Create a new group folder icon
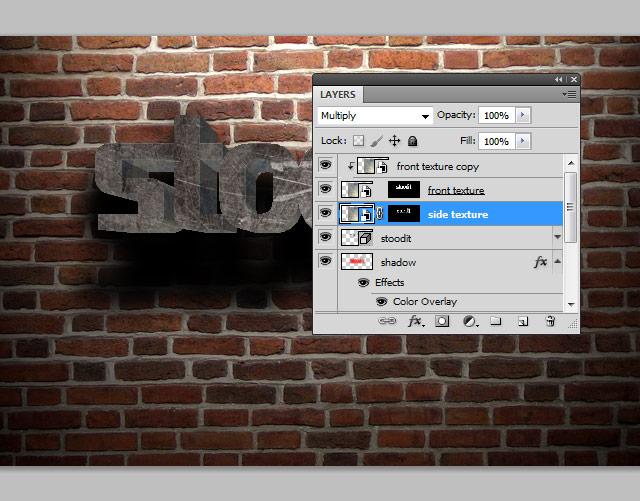Viewport: 640px width, 501px height. [496, 321]
